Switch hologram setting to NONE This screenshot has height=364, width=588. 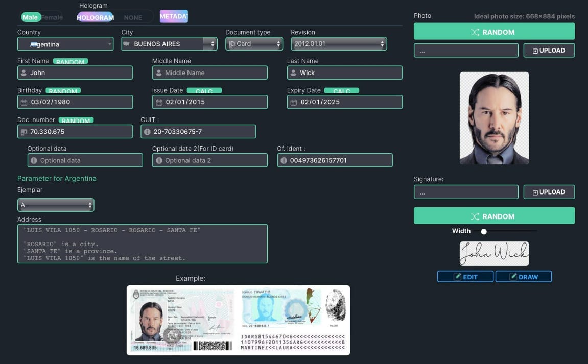(133, 18)
